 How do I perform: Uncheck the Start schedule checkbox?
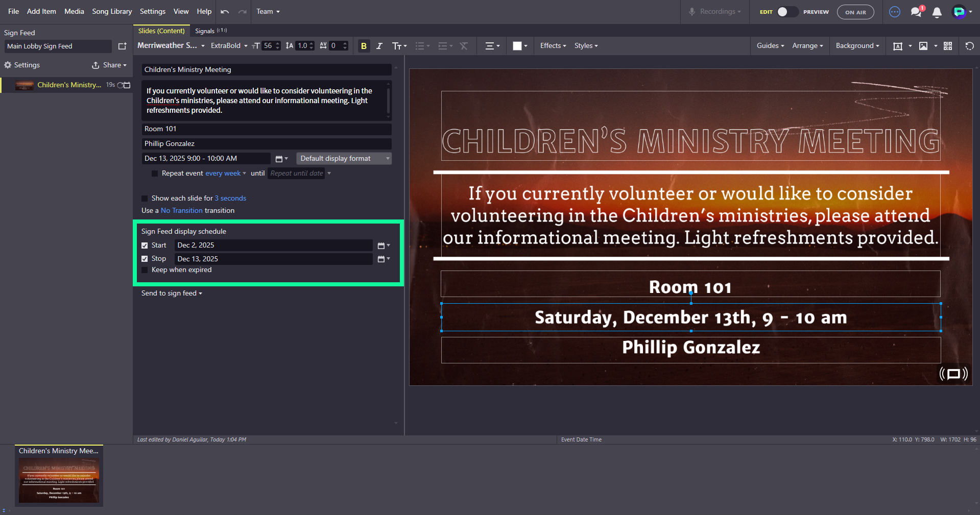[x=145, y=246]
